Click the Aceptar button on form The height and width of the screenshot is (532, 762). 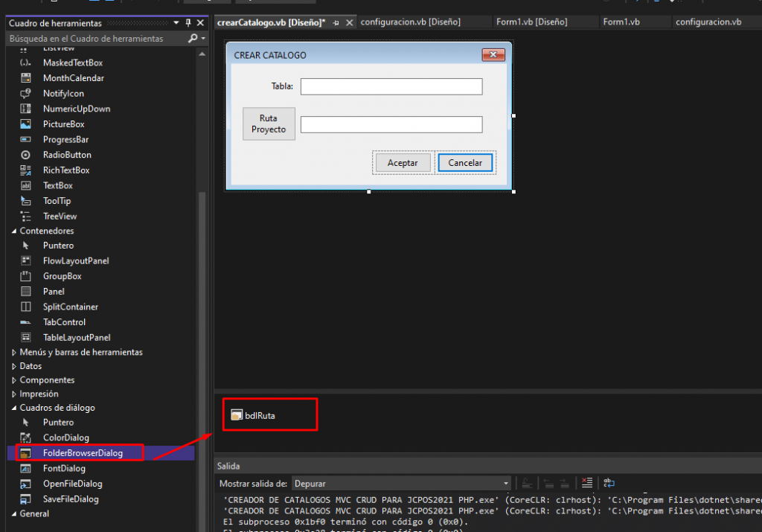point(403,163)
